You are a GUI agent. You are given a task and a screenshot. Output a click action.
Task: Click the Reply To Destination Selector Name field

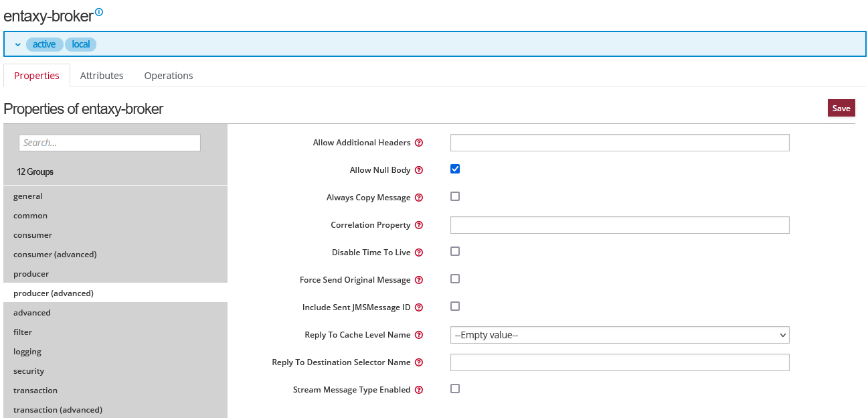[x=619, y=362]
